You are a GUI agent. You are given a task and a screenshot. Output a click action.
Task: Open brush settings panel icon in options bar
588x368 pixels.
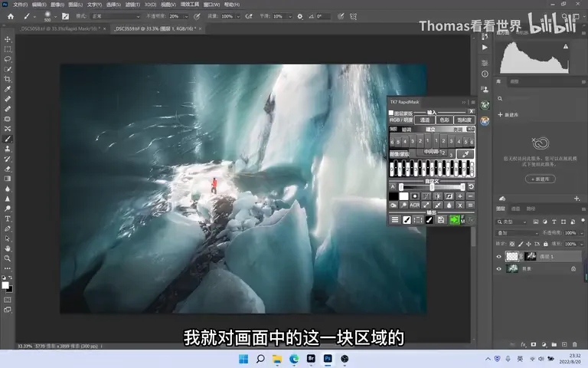click(x=66, y=17)
